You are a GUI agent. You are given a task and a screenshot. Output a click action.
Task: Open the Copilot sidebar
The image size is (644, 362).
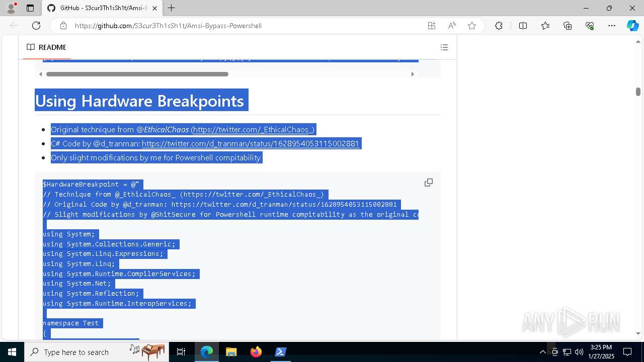(632, 26)
